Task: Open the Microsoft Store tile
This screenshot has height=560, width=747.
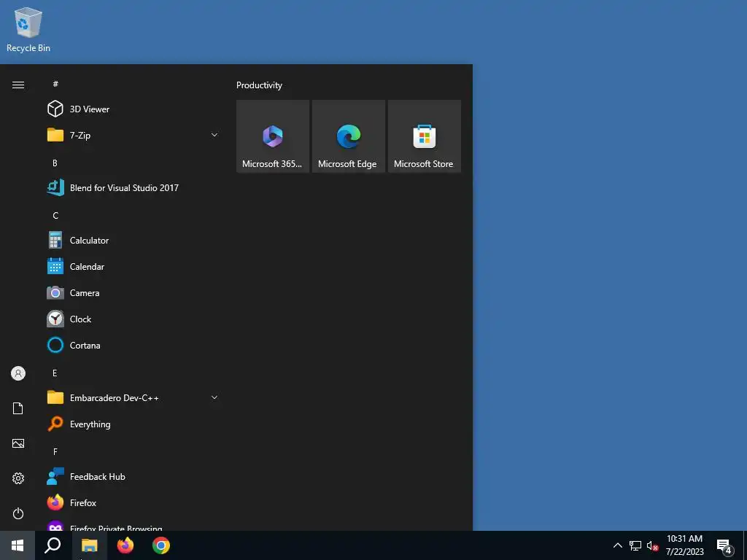Action: coord(425,136)
